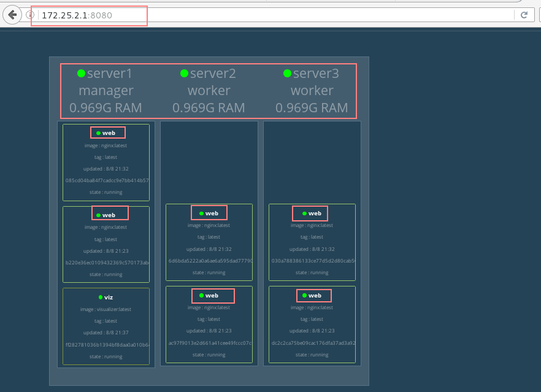Click container ID starting with dc2c2ca75be0

click(313, 343)
